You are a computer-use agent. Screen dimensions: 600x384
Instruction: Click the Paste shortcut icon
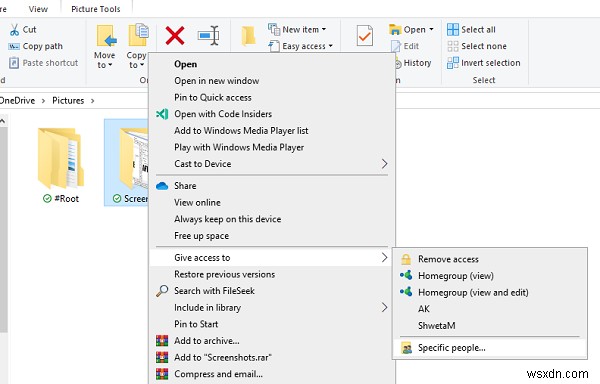(x=14, y=63)
